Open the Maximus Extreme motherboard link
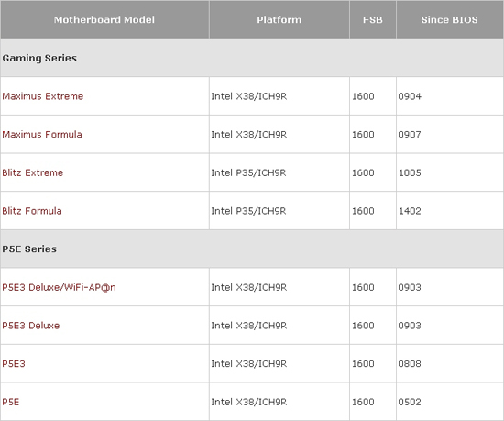Viewport: 504px width, 421px height. point(43,96)
